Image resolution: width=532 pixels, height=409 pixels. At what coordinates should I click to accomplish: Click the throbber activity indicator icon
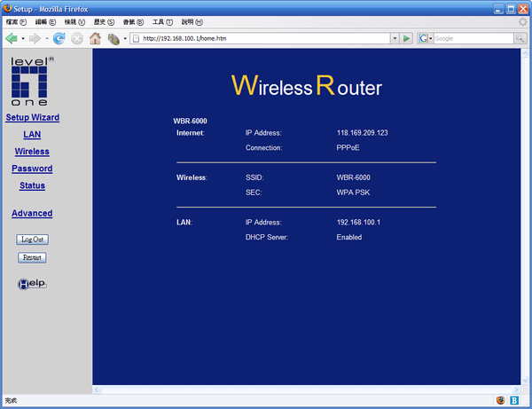523,22
